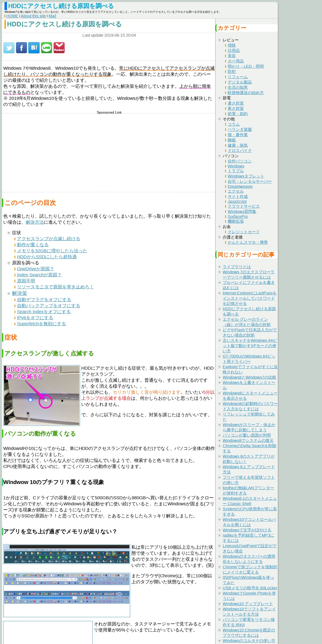Screen dimensions: 322x644
Task: Open the ライブラリとは article
Action: 237,267
